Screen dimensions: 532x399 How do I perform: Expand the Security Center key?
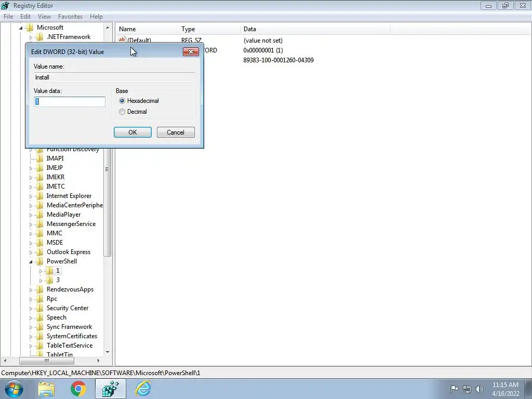pos(31,309)
